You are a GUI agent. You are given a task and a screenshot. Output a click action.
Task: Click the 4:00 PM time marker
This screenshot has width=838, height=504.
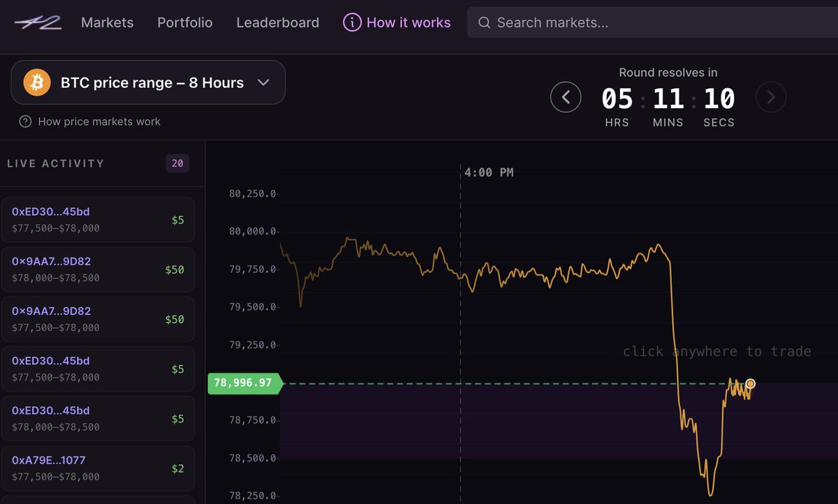tap(489, 172)
